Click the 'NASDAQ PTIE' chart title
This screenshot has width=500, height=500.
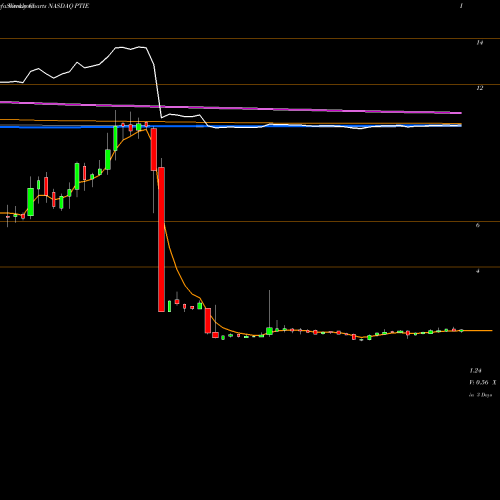68,6
